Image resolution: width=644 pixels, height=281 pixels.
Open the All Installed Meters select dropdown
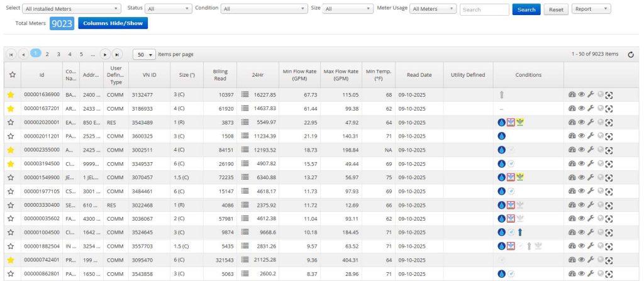click(x=72, y=9)
